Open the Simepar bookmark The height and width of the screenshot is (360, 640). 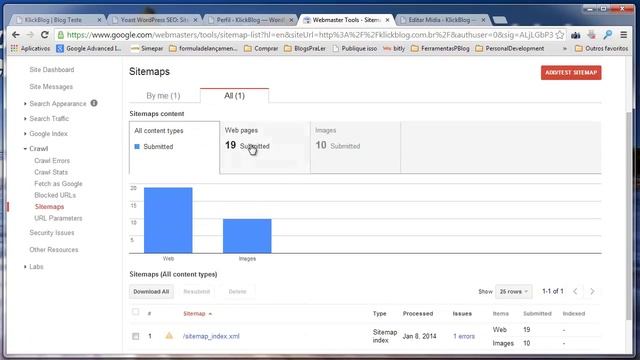point(147,48)
